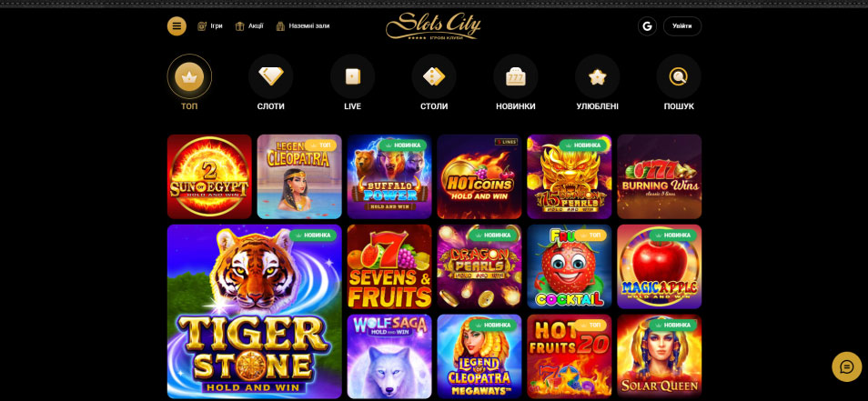
Task: Select the ТОП crown category icon
Action: coord(189,76)
